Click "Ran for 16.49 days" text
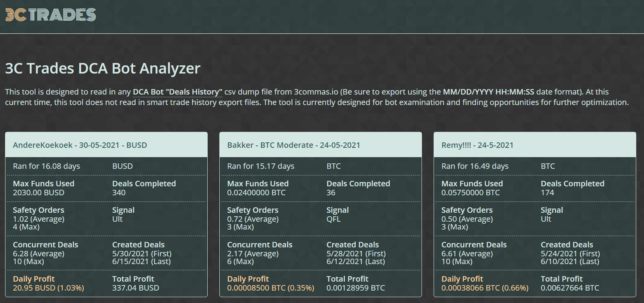The height and width of the screenshot is (303, 644). point(475,166)
